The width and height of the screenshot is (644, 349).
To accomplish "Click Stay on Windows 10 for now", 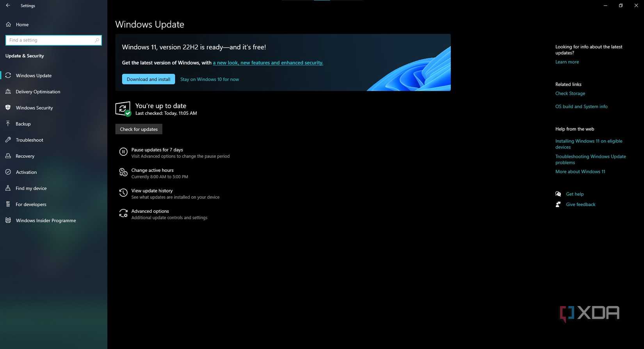I will [210, 79].
